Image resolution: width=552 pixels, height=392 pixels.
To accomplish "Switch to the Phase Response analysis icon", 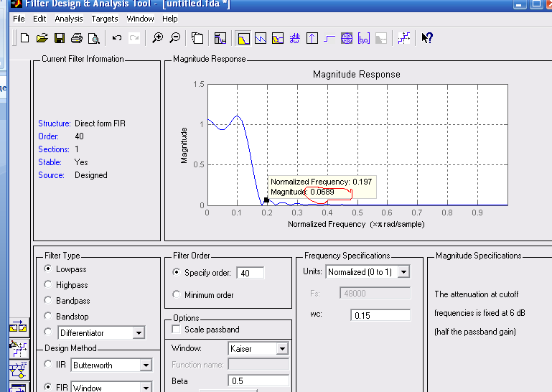I will tap(261, 38).
